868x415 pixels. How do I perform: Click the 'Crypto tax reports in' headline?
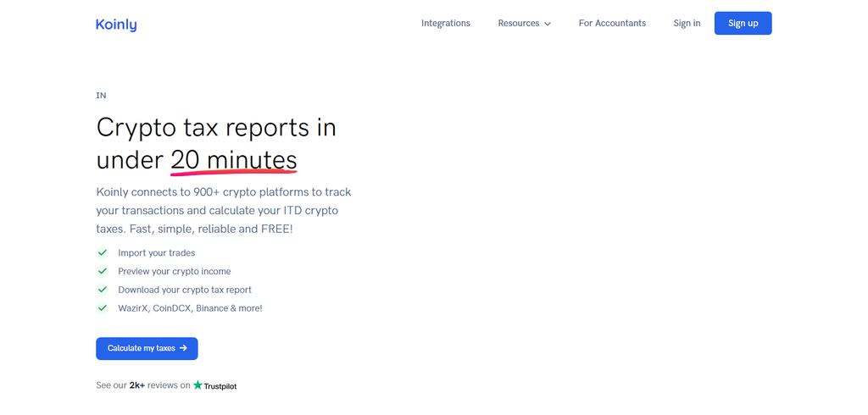[216, 127]
